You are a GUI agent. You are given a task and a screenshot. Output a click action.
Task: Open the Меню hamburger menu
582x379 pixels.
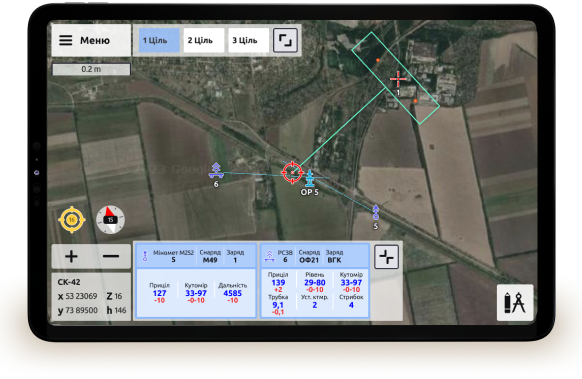91,40
